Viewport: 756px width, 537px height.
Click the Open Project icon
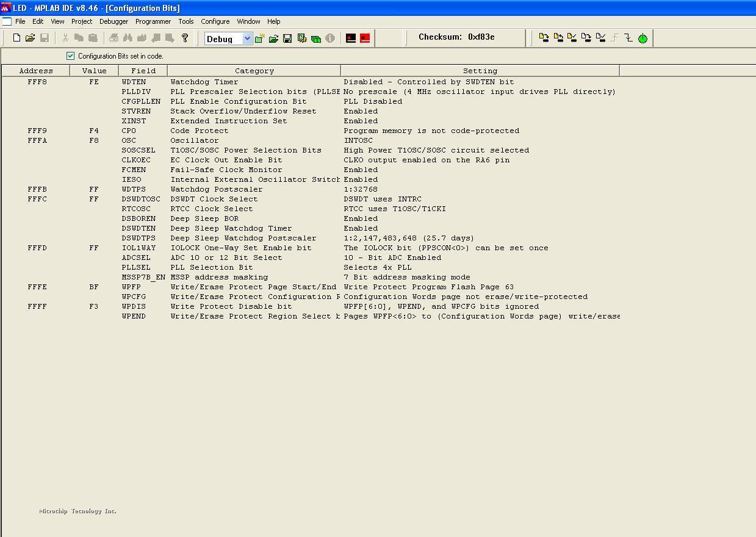click(x=273, y=38)
